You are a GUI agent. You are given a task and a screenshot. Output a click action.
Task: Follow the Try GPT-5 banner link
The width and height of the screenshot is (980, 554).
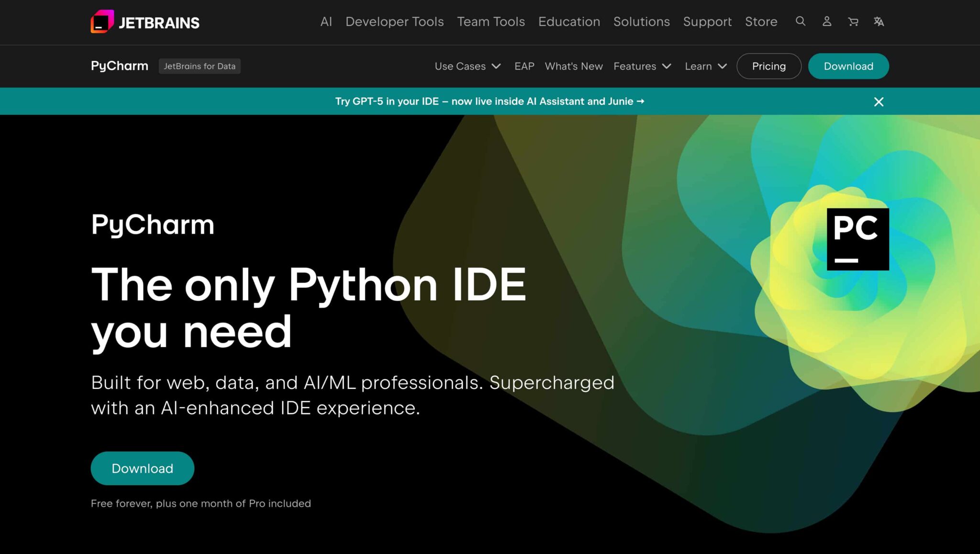(489, 102)
